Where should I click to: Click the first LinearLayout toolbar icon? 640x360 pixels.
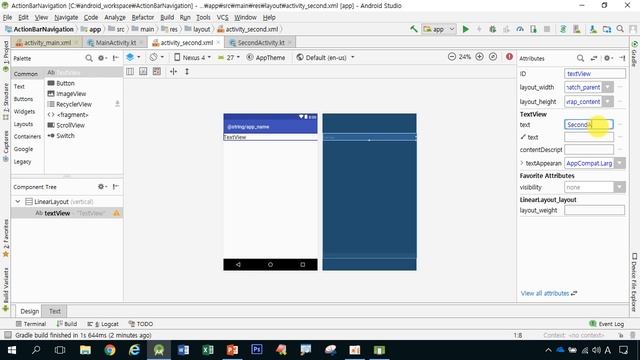tap(130, 71)
